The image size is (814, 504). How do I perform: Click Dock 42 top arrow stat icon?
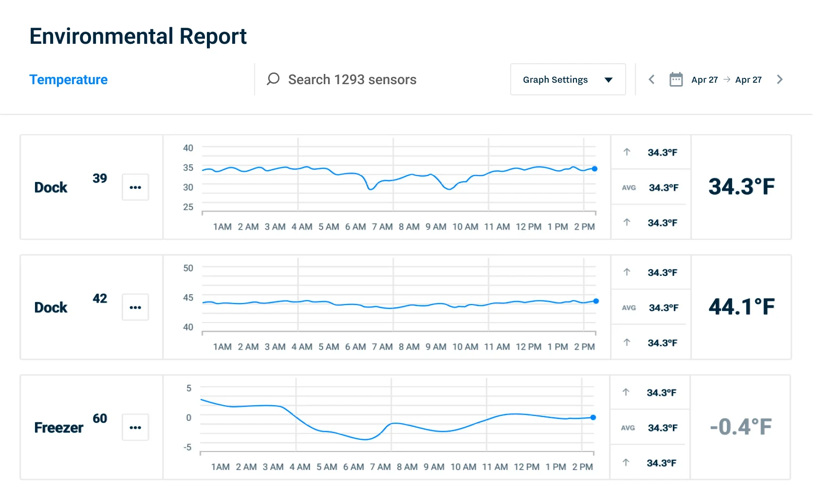point(627,272)
